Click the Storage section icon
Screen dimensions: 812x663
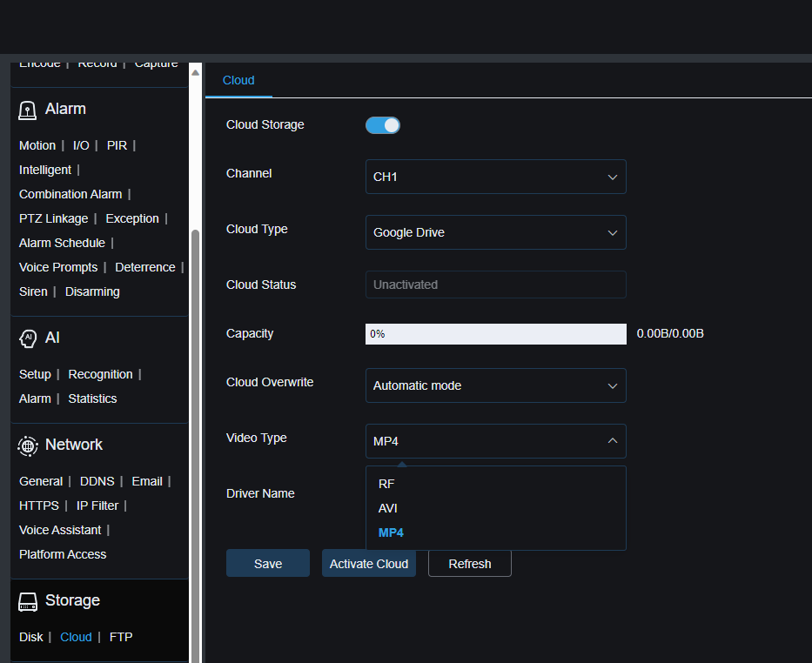[28, 600]
